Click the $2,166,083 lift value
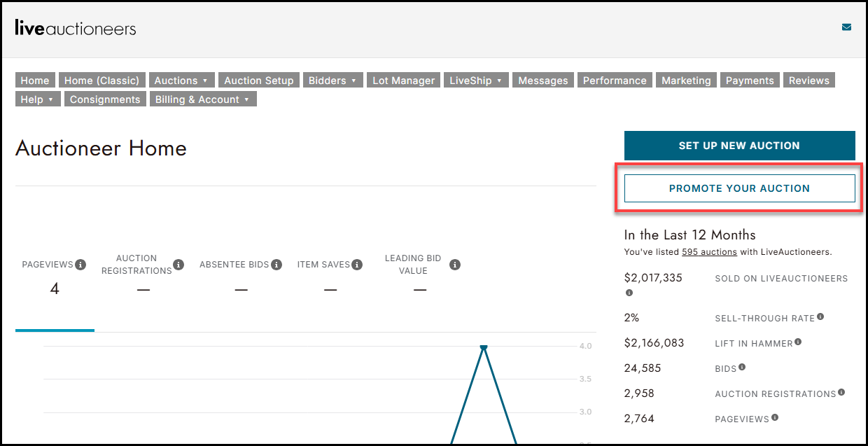The height and width of the screenshot is (446, 868). pyautogui.click(x=654, y=343)
